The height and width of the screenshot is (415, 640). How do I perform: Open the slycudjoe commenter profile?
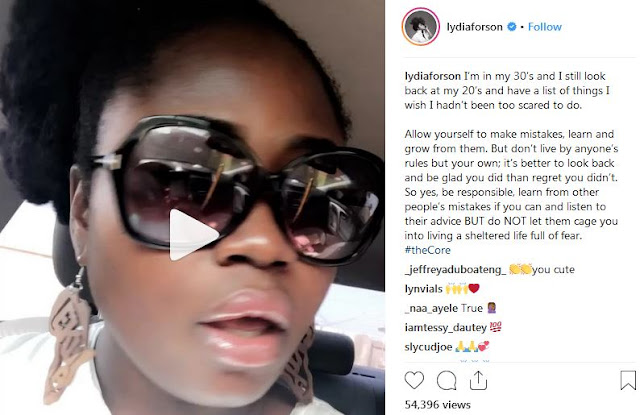click(x=428, y=347)
